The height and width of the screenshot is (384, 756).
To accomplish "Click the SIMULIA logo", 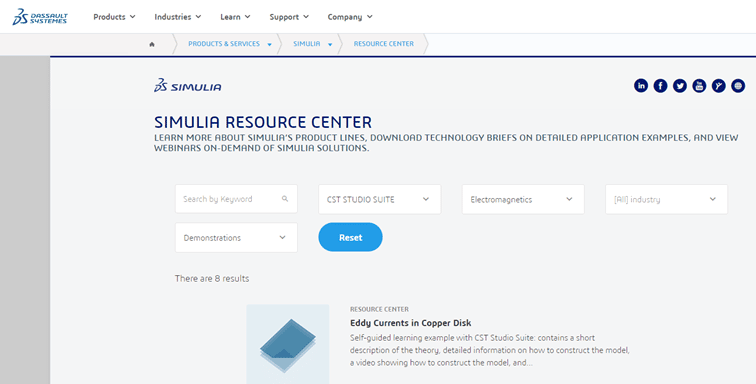I will pos(188,85).
